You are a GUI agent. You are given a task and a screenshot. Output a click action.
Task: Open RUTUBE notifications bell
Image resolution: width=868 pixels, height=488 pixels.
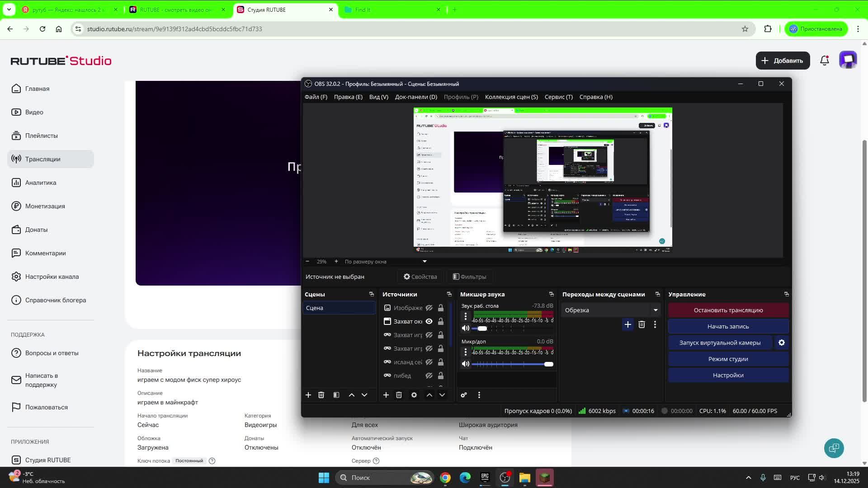(x=824, y=61)
